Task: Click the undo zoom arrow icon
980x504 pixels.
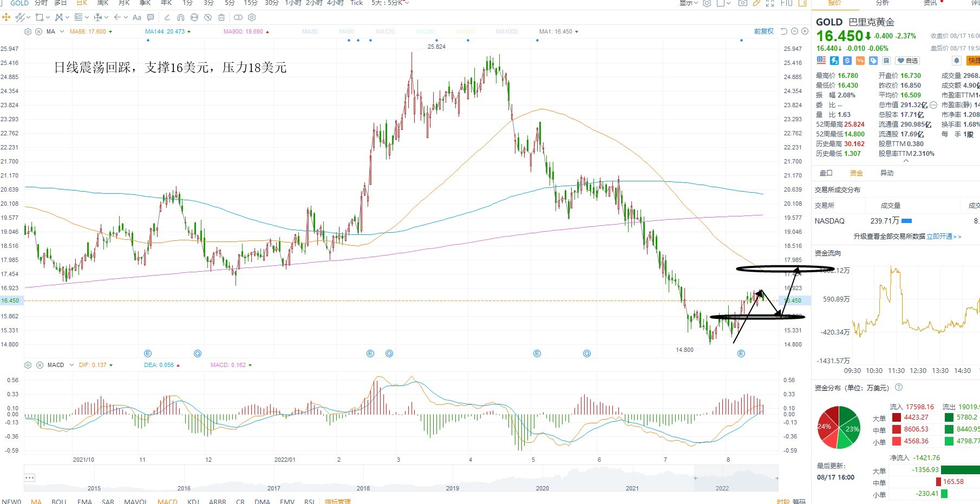Action: (x=784, y=31)
